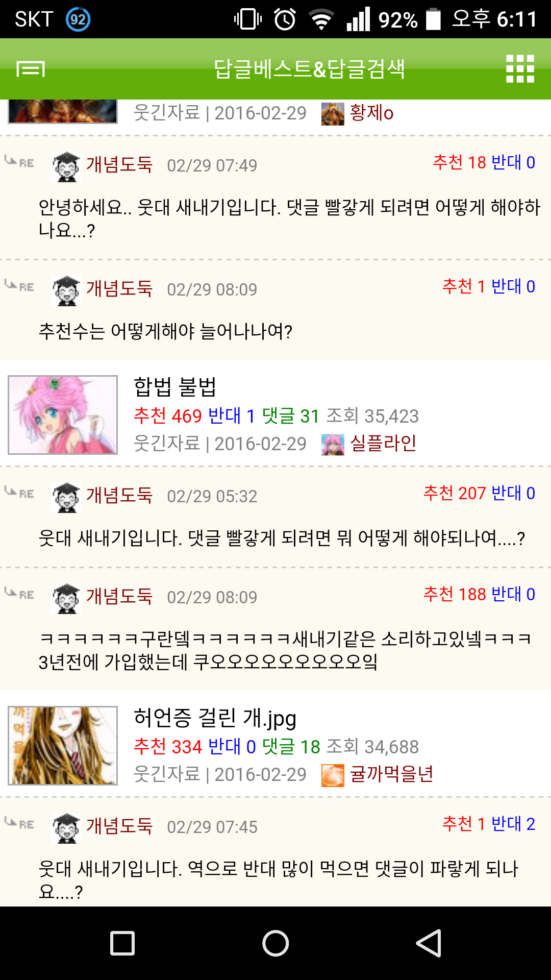The image size is (551, 980).
Task: Open the hamburger menu in green header
Action: [31, 68]
